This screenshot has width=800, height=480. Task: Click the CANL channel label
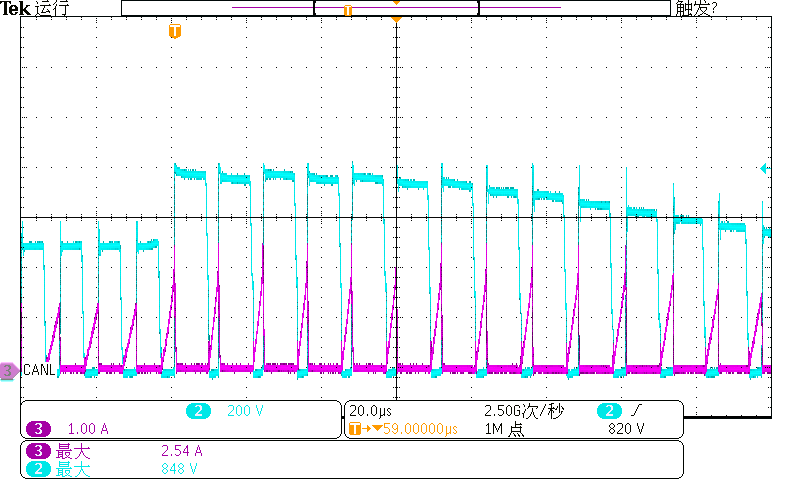click(x=39, y=371)
